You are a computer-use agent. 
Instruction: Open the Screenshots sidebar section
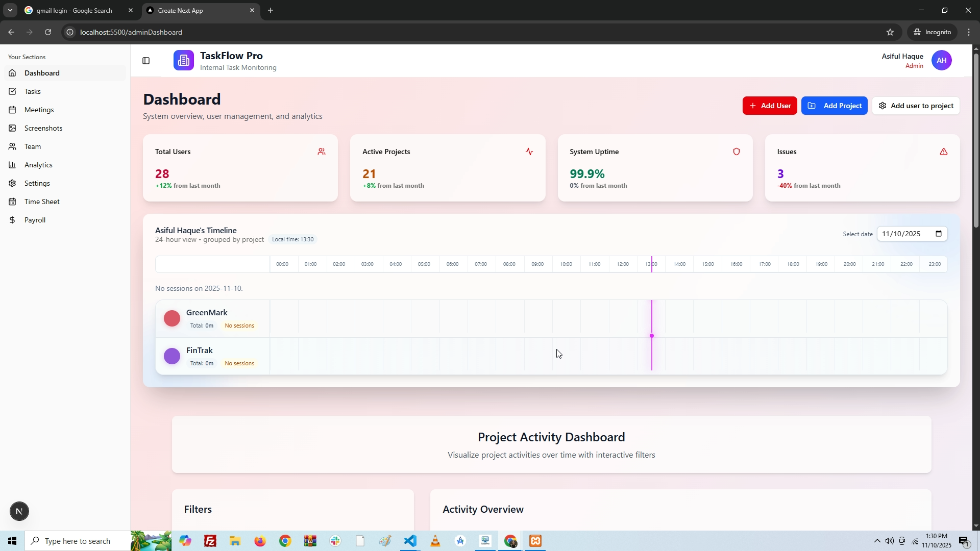point(43,128)
